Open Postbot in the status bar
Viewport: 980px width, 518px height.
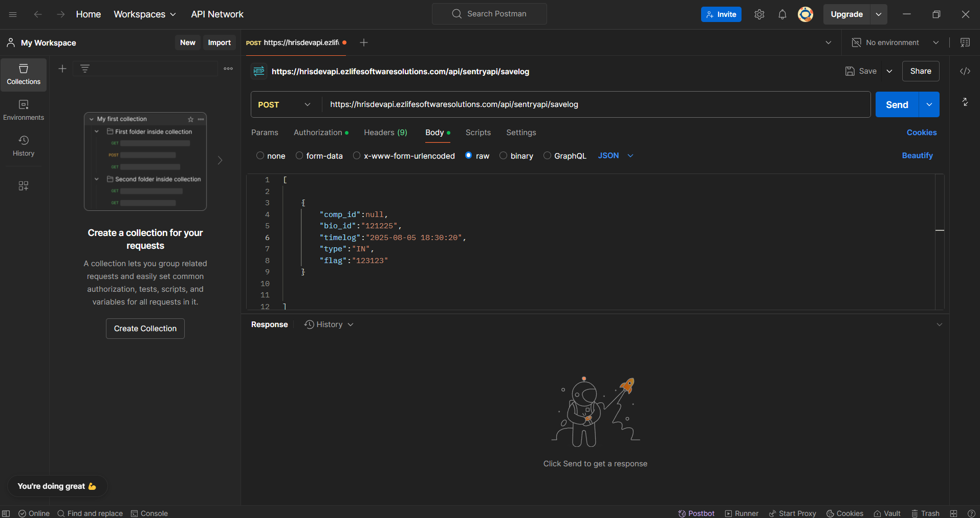click(696, 513)
